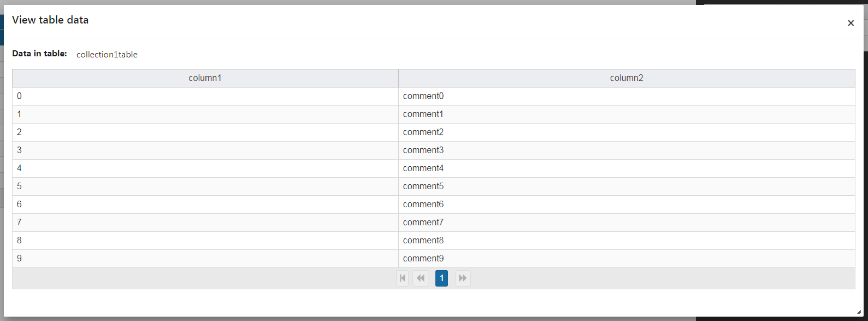Click row with column1 value 0
Screen dimensions: 868x321
tap(434, 96)
